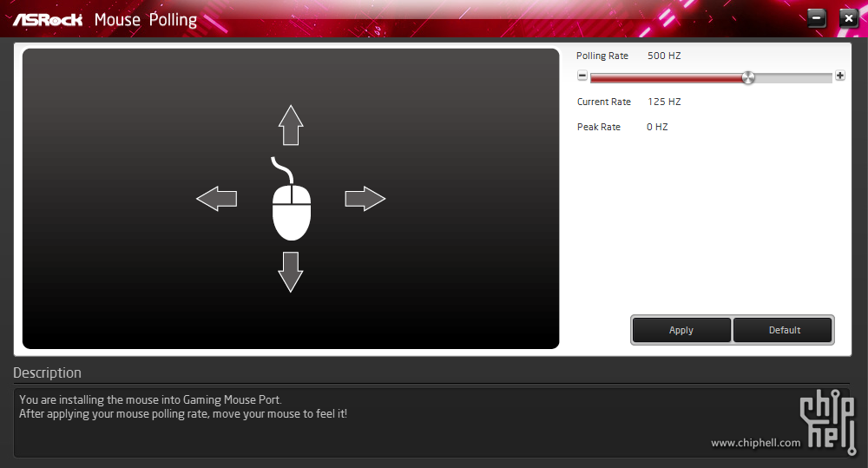868x468 pixels.
Task: Decrease polling rate with the minus icon
Action: click(582, 76)
